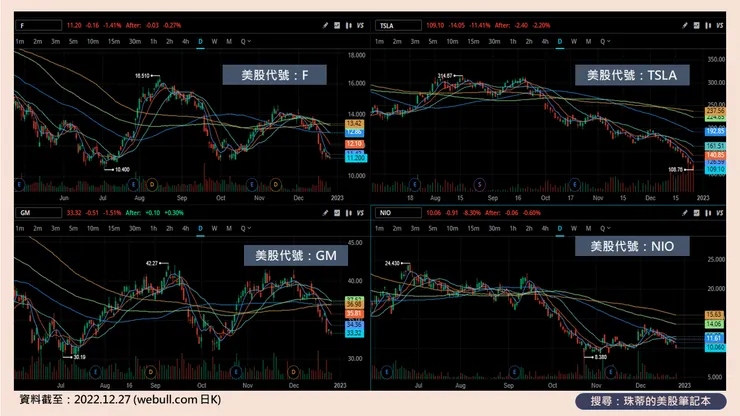Viewport: 740px width, 416px height.
Task: Open the drawing pencil tool on TSLA chart
Action: click(x=685, y=25)
